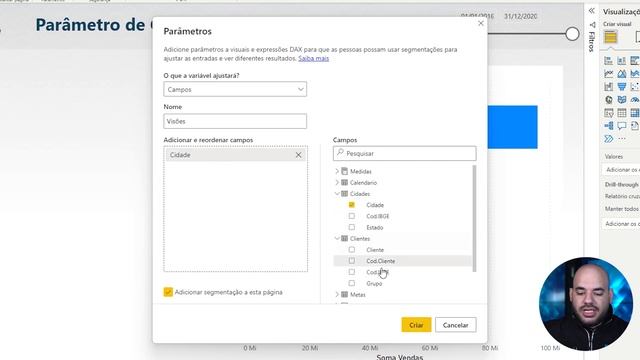Open the Criar visual build tab
This screenshot has height=360, width=640.
(x=611, y=37)
